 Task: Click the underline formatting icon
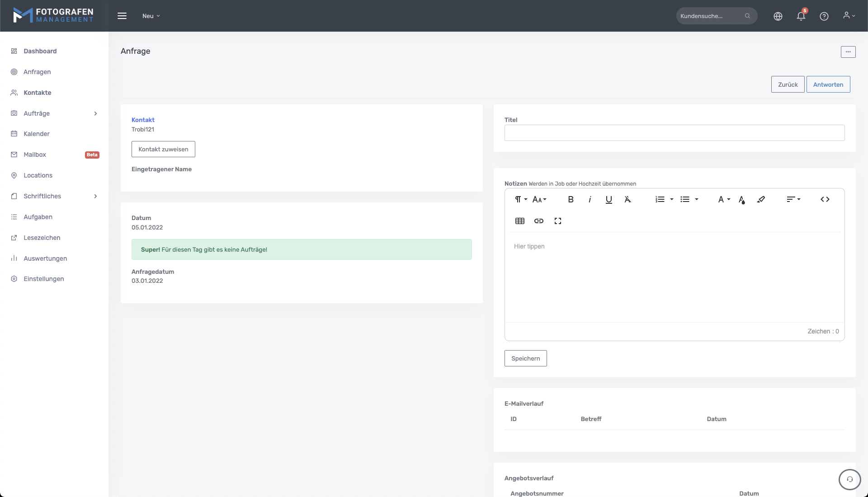click(x=609, y=199)
